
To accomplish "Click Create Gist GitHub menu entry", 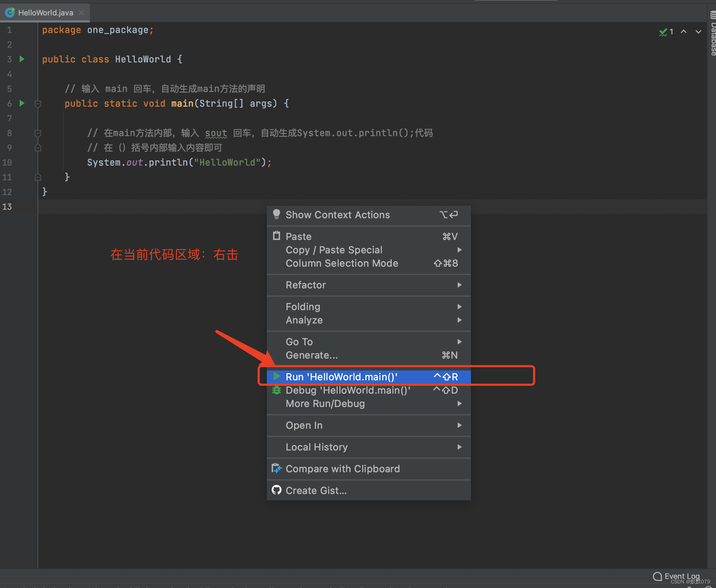I will (316, 490).
